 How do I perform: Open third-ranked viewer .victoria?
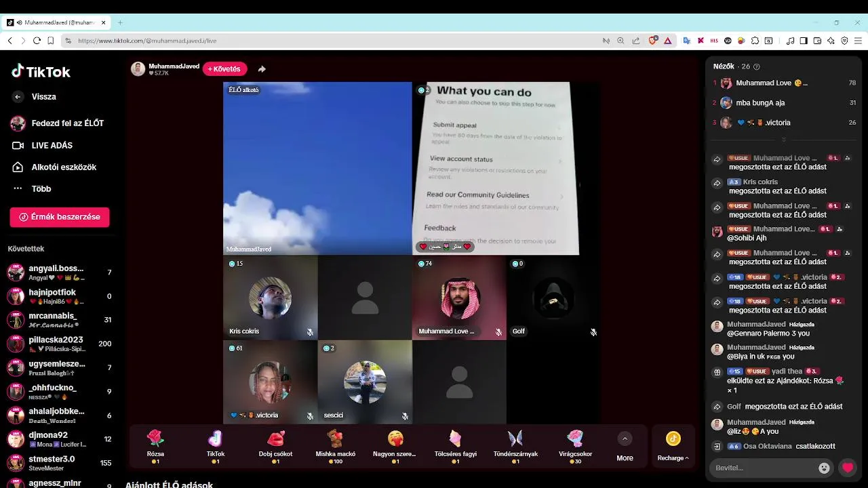coord(784,123)
